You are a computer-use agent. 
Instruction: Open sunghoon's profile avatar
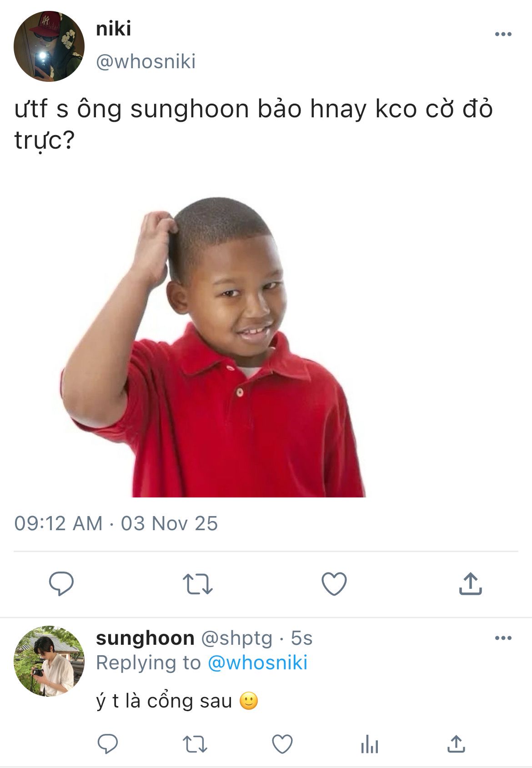(x=49, y=661)
